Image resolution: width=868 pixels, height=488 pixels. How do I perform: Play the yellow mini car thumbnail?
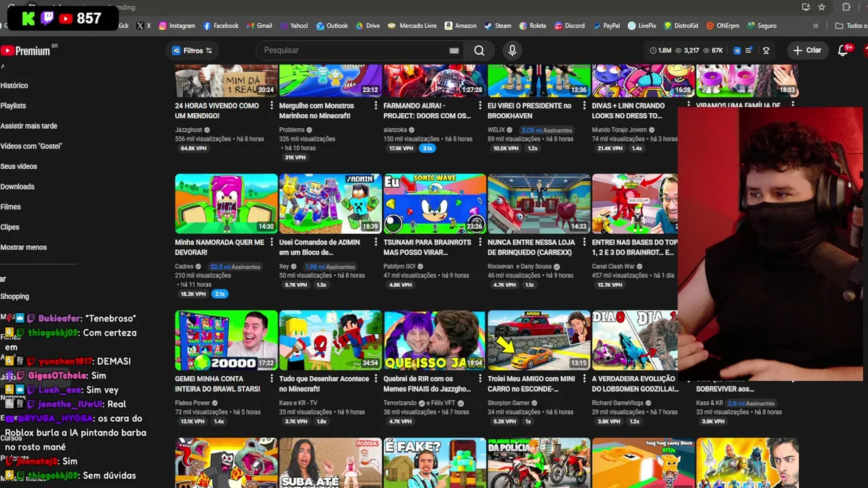click(x=539, y=340)
